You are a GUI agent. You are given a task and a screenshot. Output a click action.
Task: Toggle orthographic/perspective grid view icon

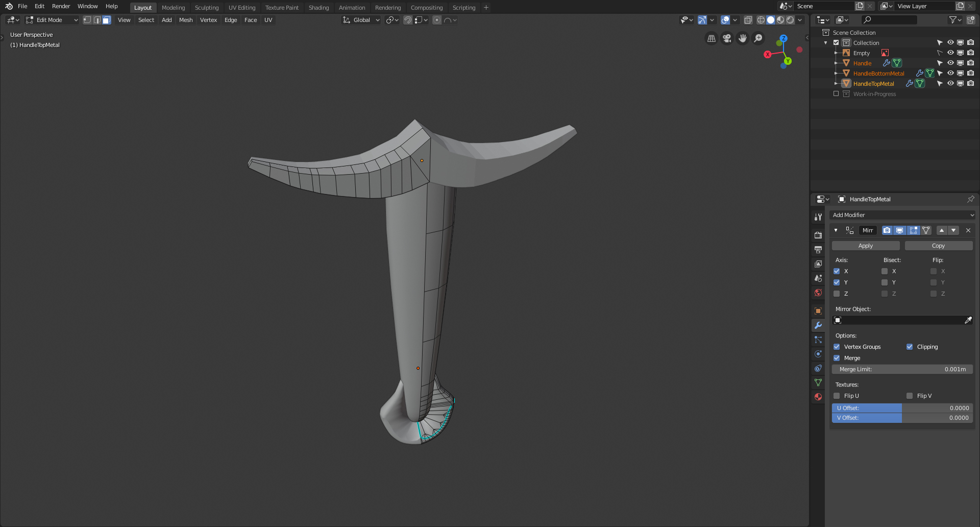711,38
